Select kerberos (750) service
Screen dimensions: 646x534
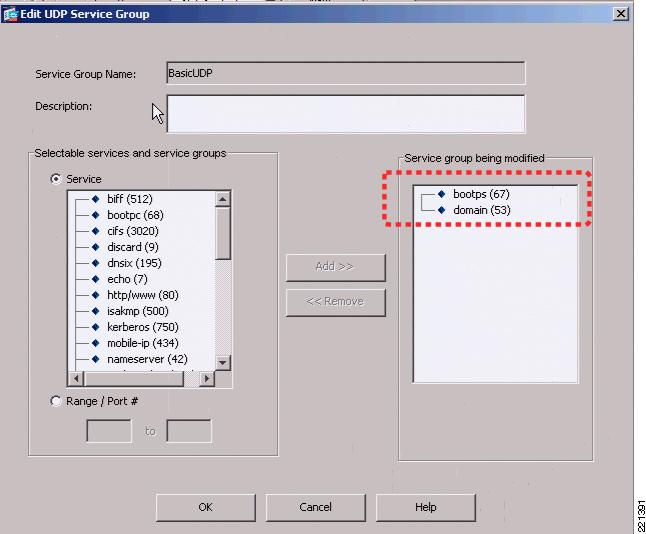click(143, 327)
